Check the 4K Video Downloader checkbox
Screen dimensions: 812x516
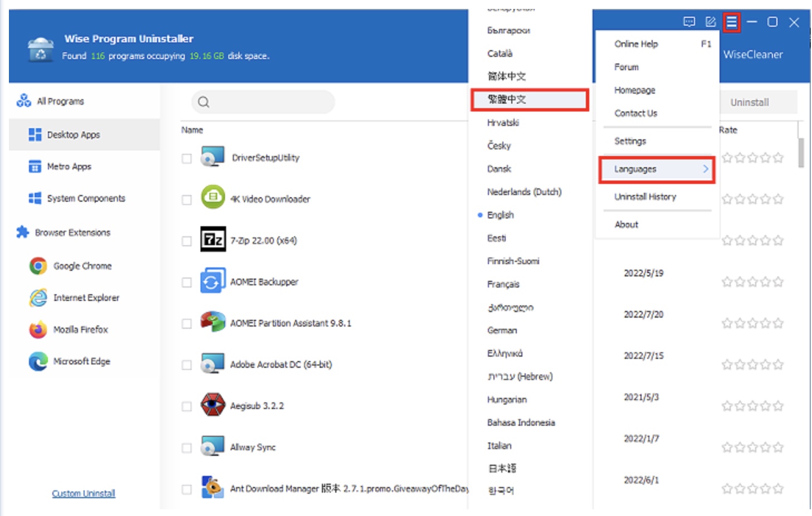[x=187, y=200]
